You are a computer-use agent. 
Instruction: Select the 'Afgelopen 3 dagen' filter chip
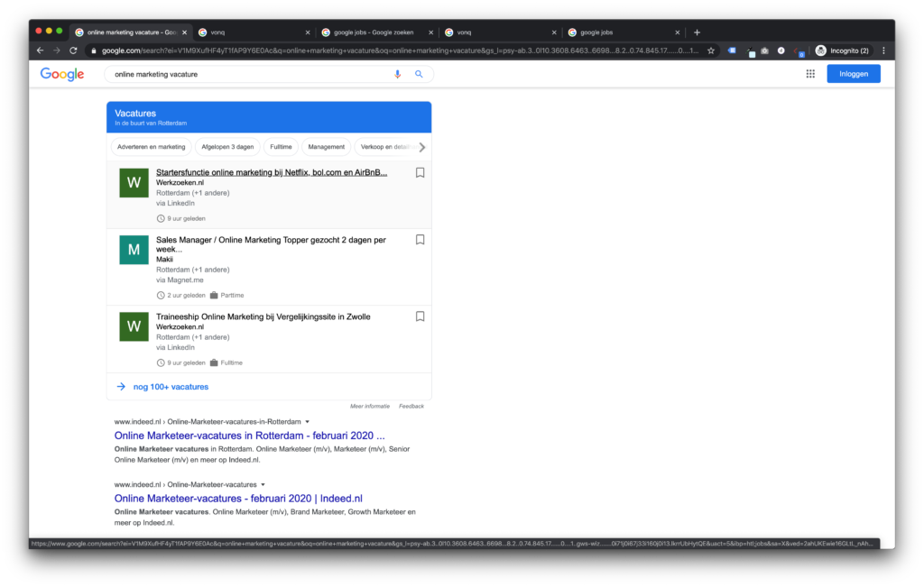click(227, 147)
